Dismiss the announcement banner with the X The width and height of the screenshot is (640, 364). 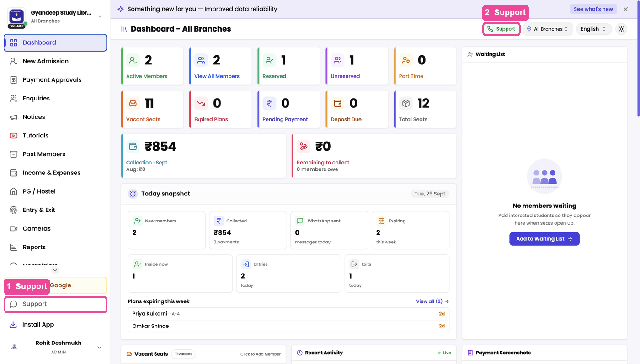click(x=625, y=9)
